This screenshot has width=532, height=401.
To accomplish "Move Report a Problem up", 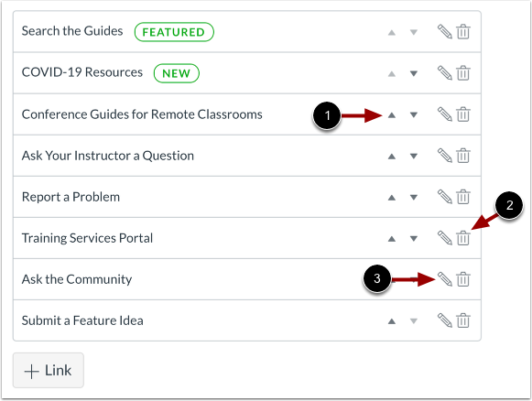I will click(392, 198).
